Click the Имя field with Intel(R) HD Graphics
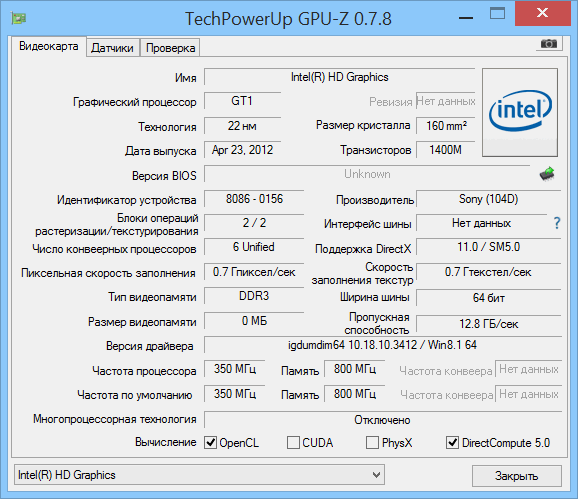 (340, 77)
